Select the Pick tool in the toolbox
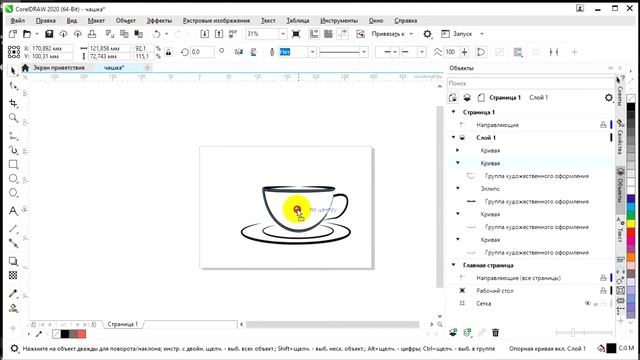This screenshot has height=360, width=640. (13, 71)
